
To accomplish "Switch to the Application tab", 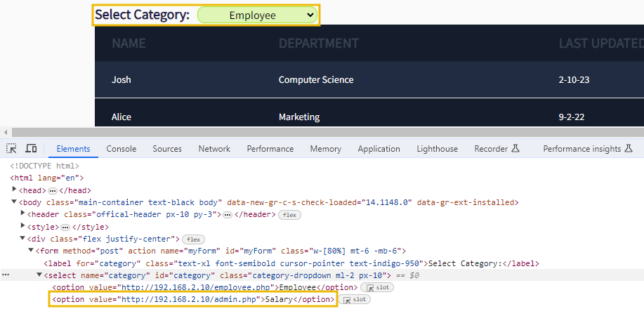I will [x=379, y=149].
